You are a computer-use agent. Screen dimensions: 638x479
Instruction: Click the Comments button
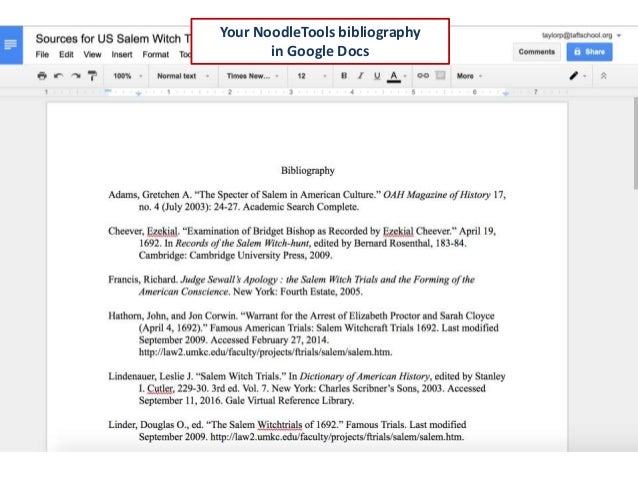[x=537, y=51]
